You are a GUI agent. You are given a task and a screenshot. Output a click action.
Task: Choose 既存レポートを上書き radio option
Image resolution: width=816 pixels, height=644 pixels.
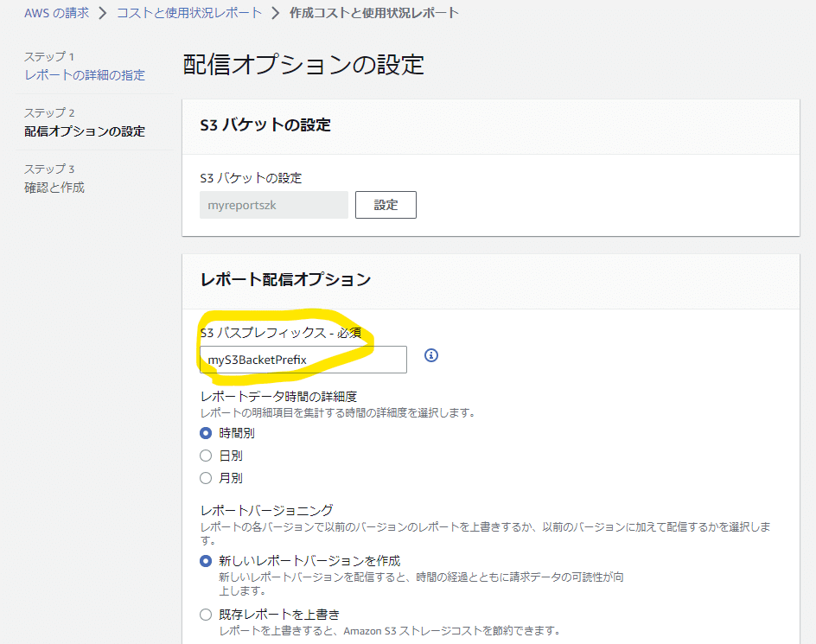click(206, 615)
